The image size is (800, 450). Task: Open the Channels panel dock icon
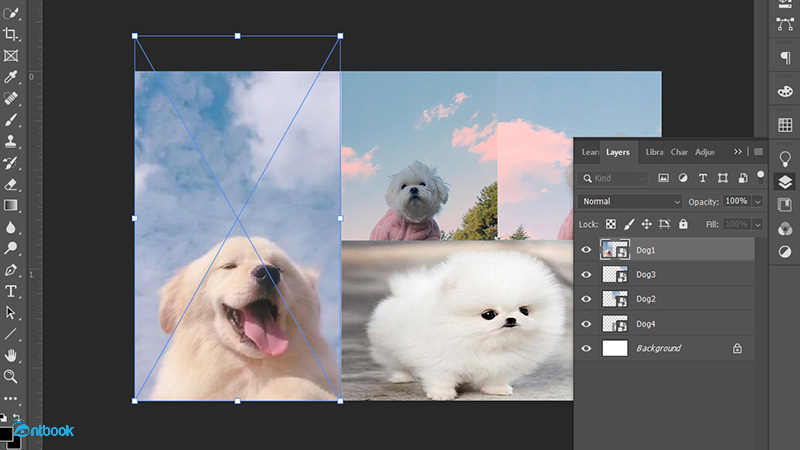coord(785,229)
